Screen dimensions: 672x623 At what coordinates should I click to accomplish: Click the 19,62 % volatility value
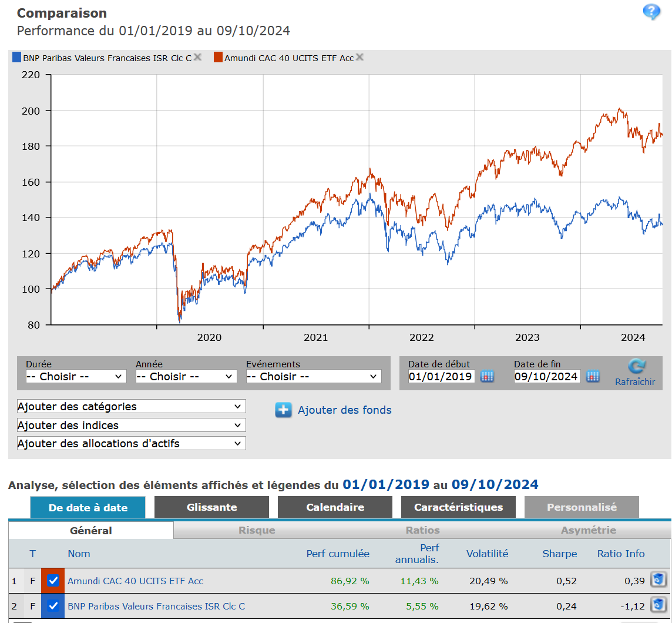489,607
